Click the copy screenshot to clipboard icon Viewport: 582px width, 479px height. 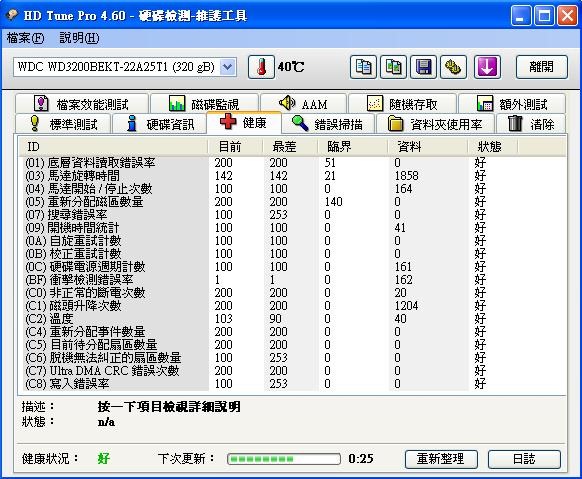click(x=393, y=67)
